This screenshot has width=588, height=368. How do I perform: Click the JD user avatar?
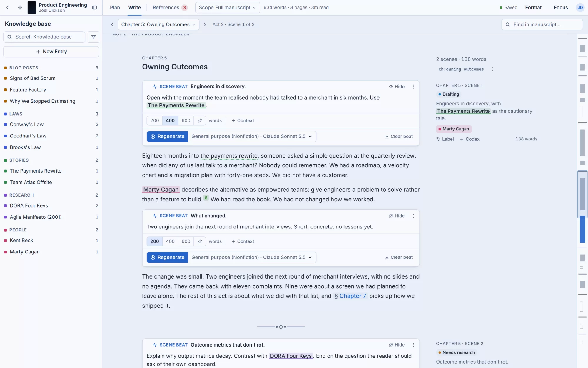click(x=580, y=8)
